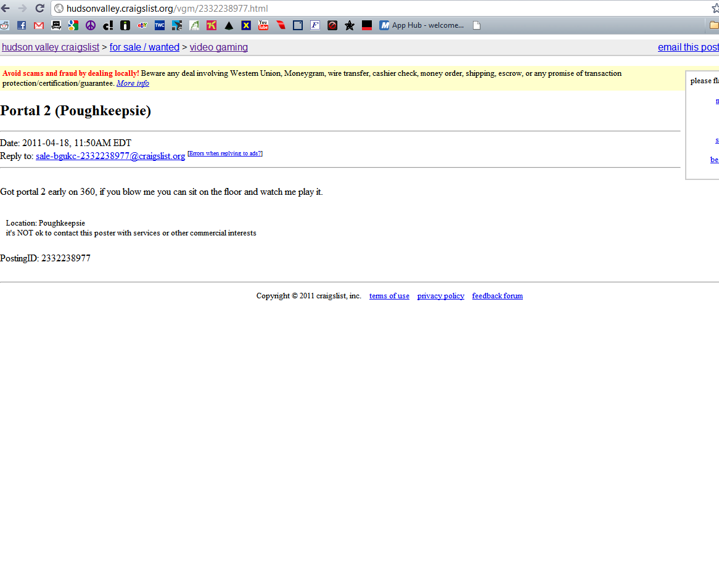The image size is (719, 588).
Task: Open the eBay bookmark icon
Action: click(142, 25)
